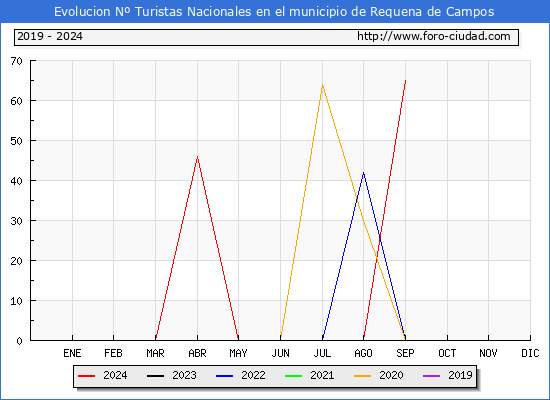Click the SEP month axis label
This screenshot has width=550, height=400.
click(405, 353)
